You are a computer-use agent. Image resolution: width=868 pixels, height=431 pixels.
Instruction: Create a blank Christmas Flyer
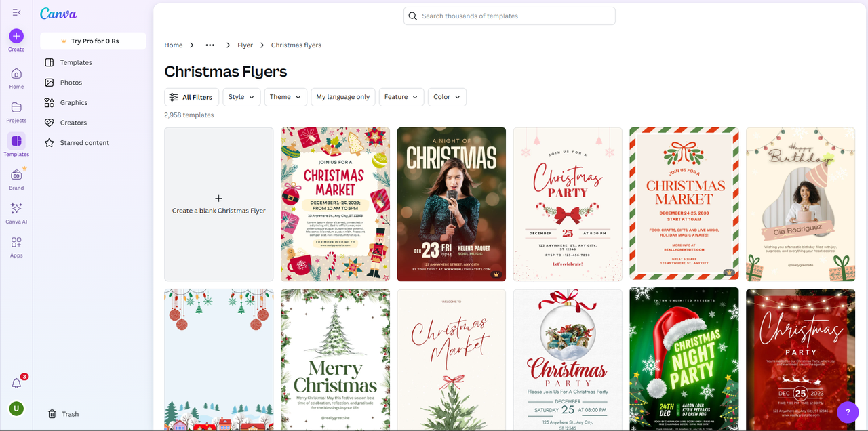click(218, 204)
